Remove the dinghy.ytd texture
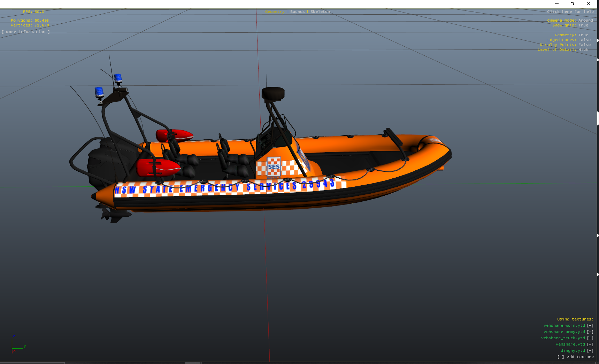This screenshot has height=364, width=599. pyautogui.click(x=590, y=351)
